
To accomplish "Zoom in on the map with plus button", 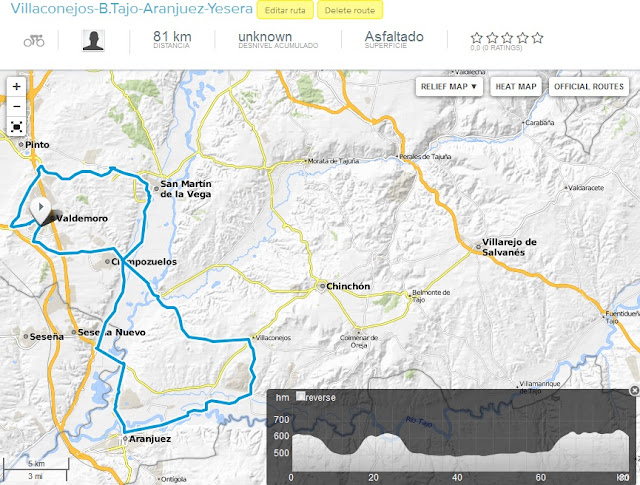I will [x=17, y=87].
